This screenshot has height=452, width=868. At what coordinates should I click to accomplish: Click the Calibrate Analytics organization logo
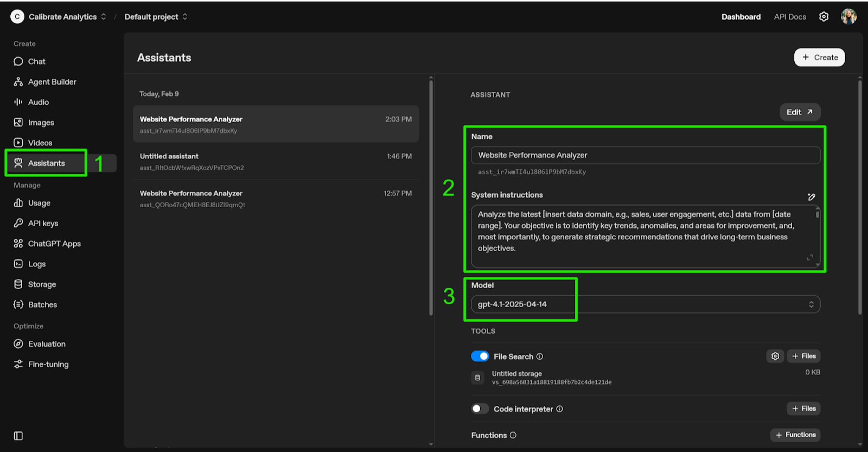[17, 17]
